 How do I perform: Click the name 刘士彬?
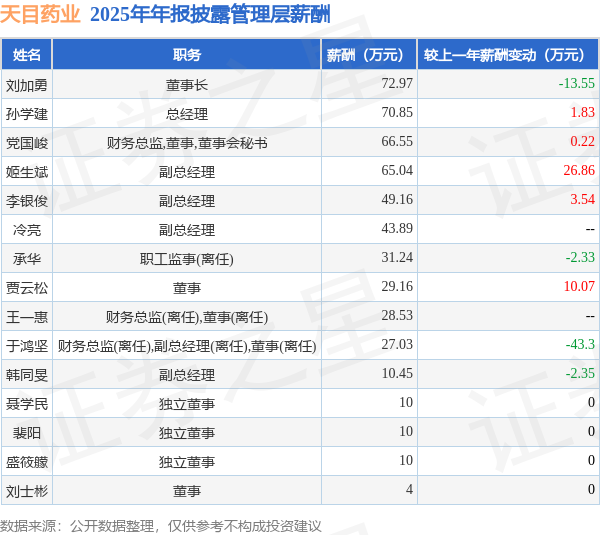click(x=27, y=491)
